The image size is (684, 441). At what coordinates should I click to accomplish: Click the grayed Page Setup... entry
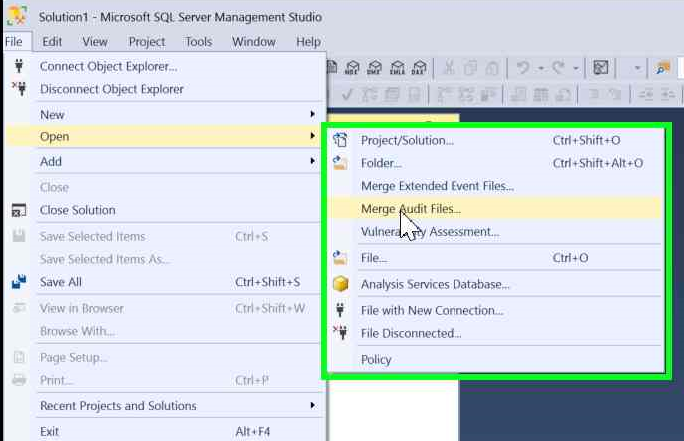tap(165, 357)
